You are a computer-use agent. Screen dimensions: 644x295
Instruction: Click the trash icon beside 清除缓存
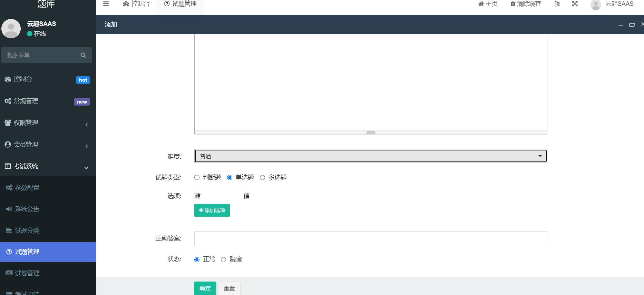[513, 4]
